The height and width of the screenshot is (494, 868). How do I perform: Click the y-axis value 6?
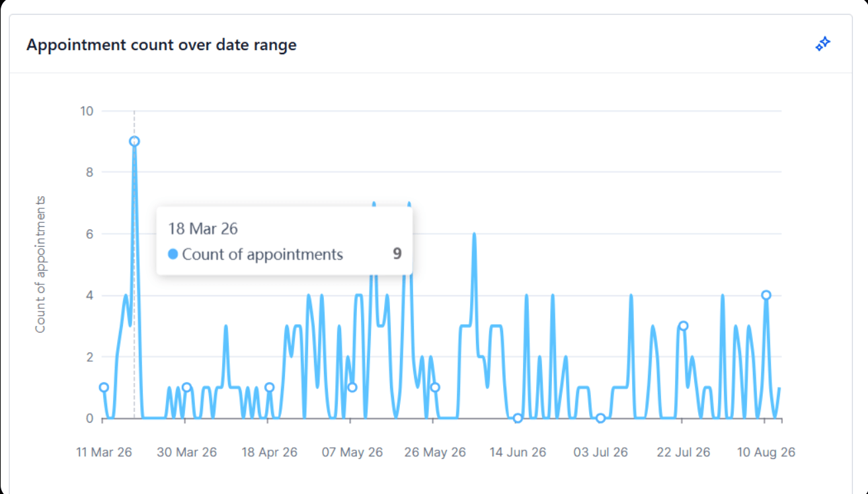90,233
